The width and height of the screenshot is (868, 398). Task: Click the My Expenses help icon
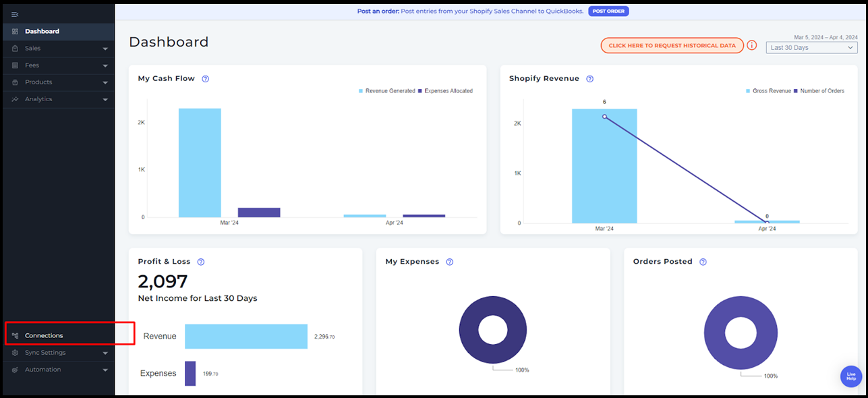tap(450, 262)
